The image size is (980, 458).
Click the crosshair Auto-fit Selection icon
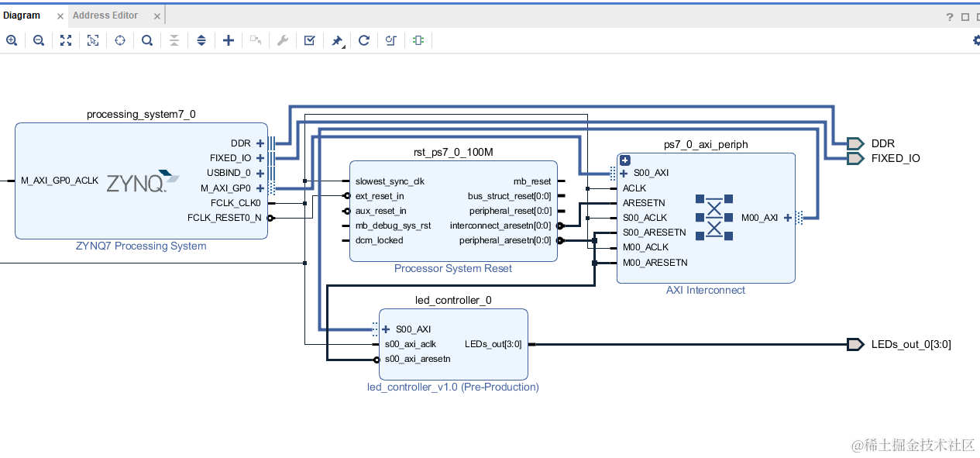[120, 40]
